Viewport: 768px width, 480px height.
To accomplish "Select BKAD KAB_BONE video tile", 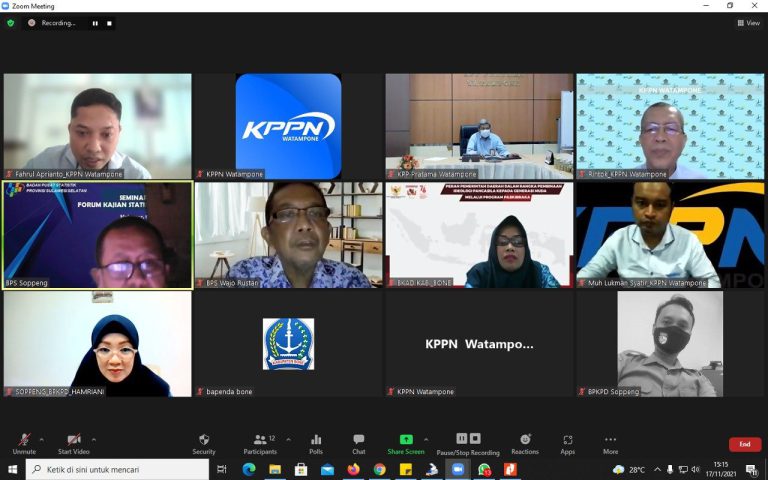I will [x=479, y=235].
